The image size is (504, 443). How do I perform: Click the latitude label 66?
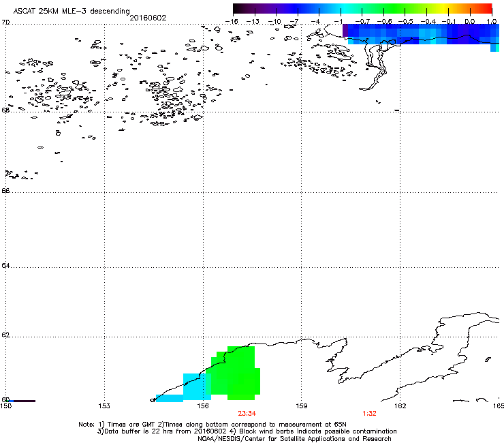5,190
